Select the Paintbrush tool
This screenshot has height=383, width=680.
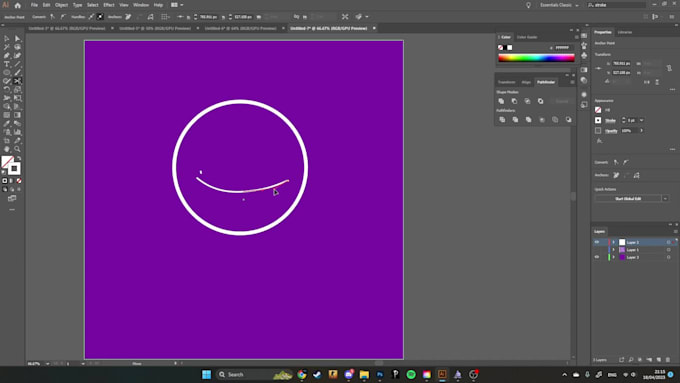click(x=17, y=72)
